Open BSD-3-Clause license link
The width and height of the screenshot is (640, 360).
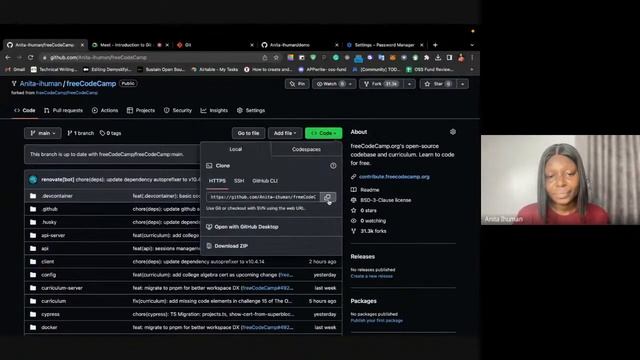[386, 200]
